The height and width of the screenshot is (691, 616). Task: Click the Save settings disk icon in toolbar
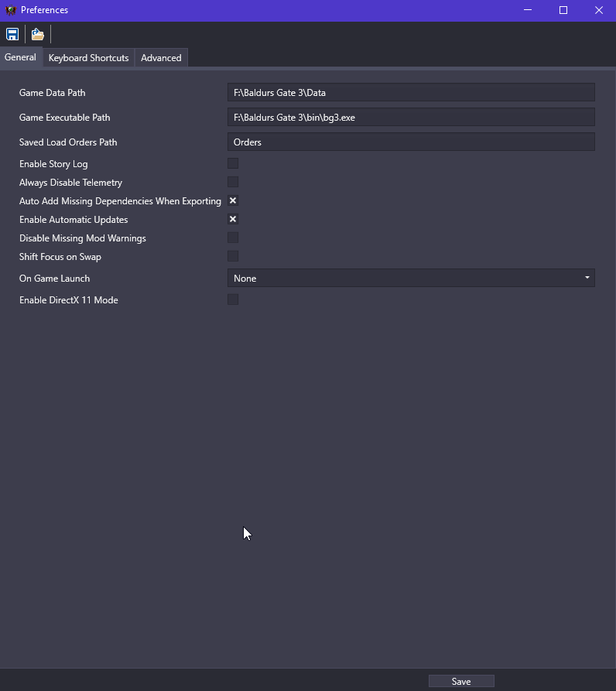(12, 33)
